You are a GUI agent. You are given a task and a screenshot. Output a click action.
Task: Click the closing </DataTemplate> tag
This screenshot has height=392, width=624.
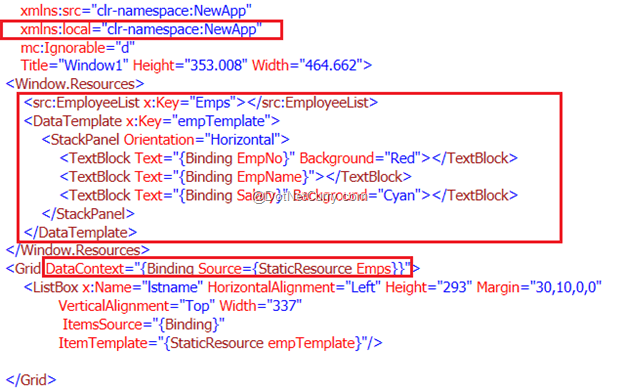[x=80, y=232]
